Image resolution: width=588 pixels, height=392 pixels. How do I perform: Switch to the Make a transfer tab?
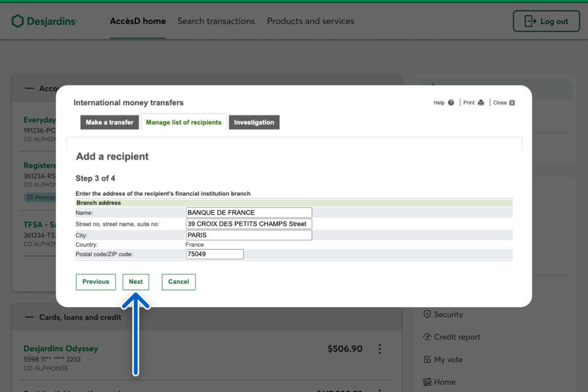pos(109,122)
